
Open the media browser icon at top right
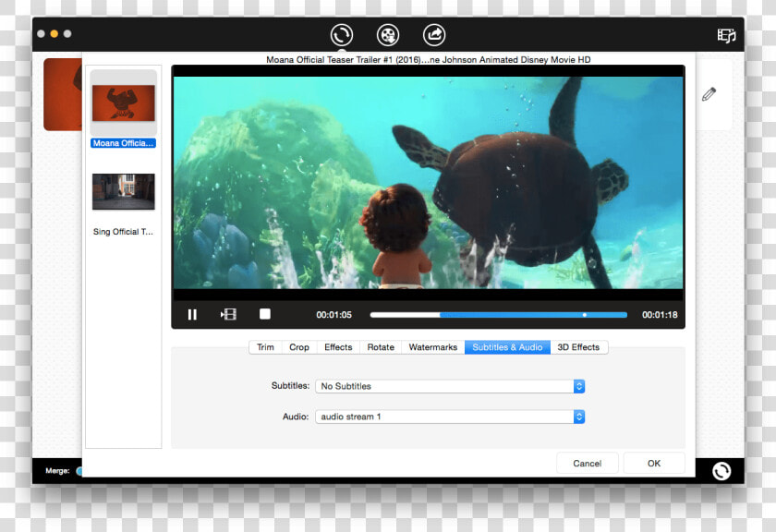click(x=726, y=36)
